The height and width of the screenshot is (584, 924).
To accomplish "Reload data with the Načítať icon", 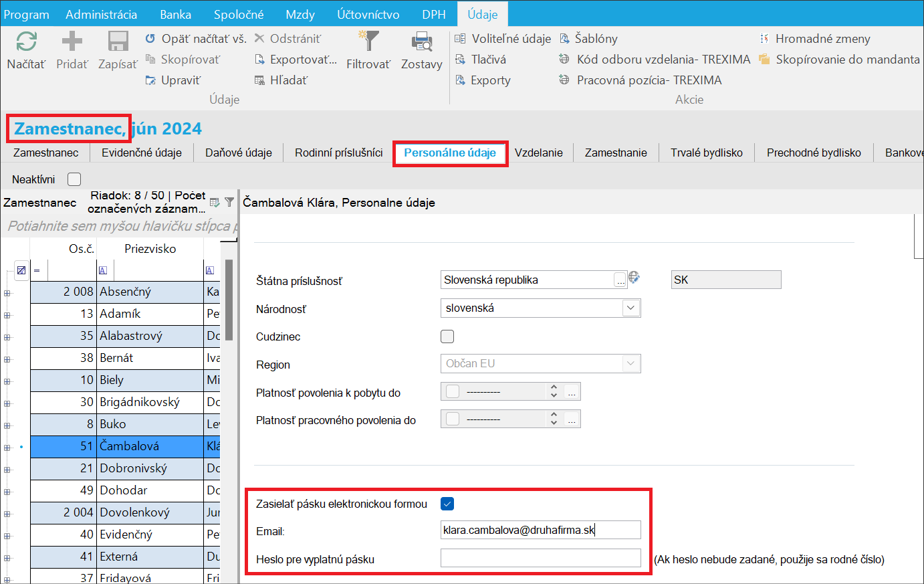I will [x=26, y=50].
